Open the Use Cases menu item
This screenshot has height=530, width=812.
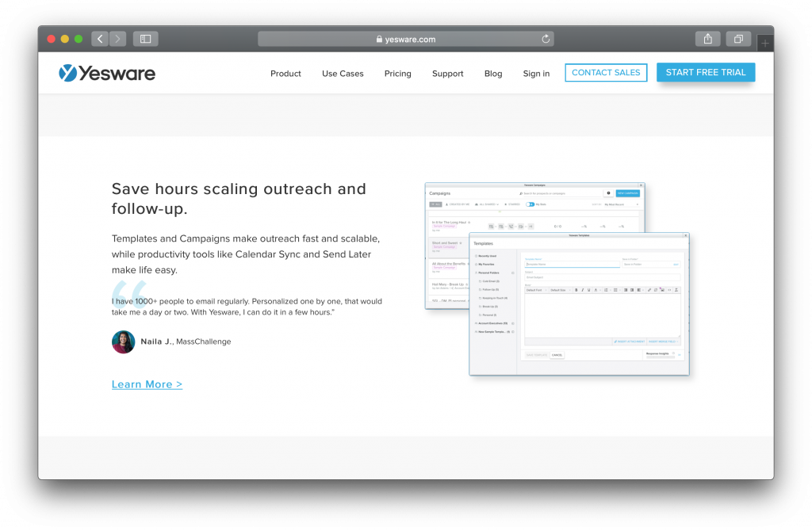point(343,74)
